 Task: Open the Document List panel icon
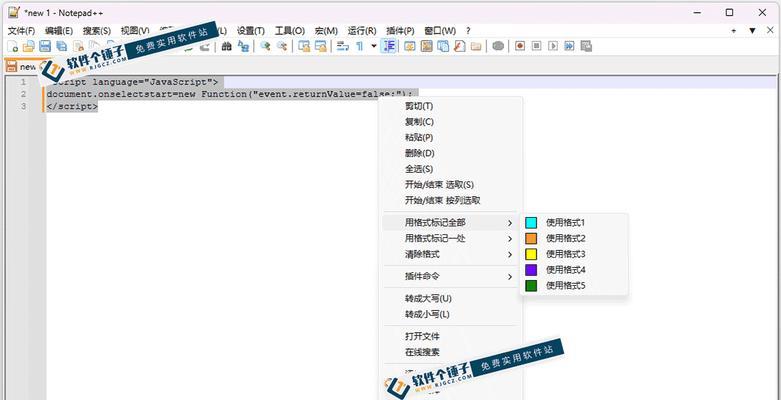tap(443, 46)
